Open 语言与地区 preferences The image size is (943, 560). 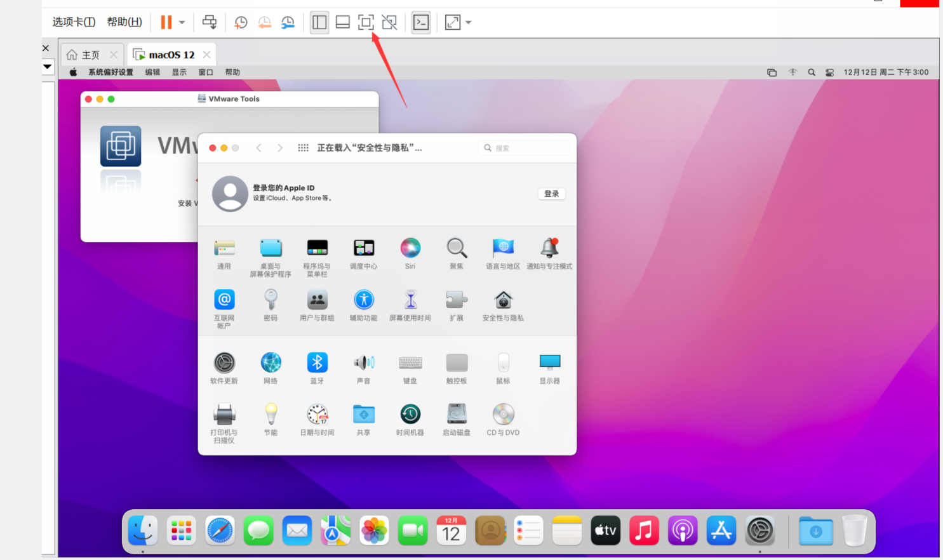pos(503,254)
